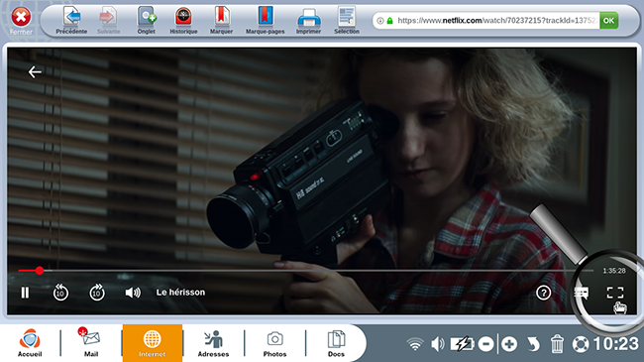Toggle fullscreen mode in player
The width and height of the screenshot is (644, 362).
(615, 293)
